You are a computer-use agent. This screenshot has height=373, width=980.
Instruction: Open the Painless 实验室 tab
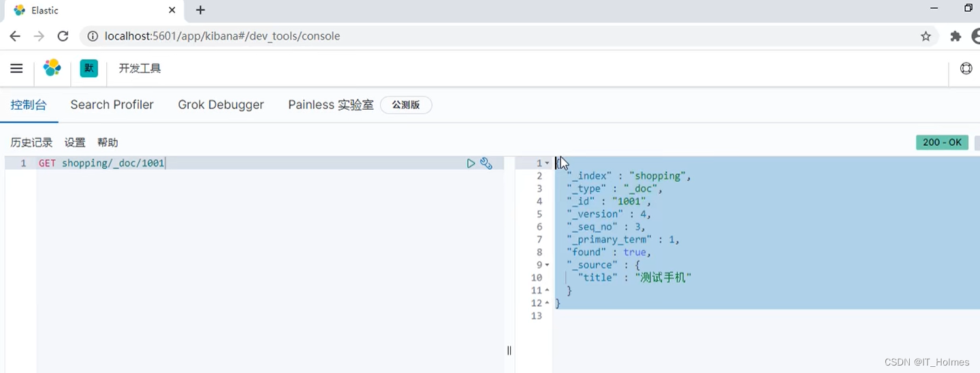point(330,105)
